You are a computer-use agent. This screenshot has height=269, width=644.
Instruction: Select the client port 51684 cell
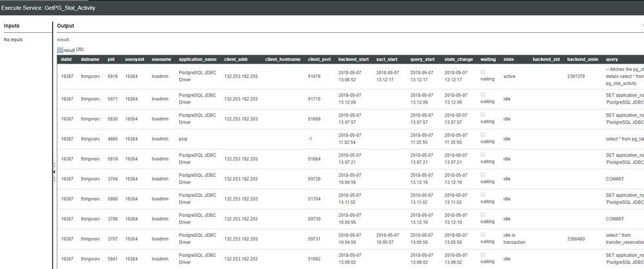[x=314, y=159]
